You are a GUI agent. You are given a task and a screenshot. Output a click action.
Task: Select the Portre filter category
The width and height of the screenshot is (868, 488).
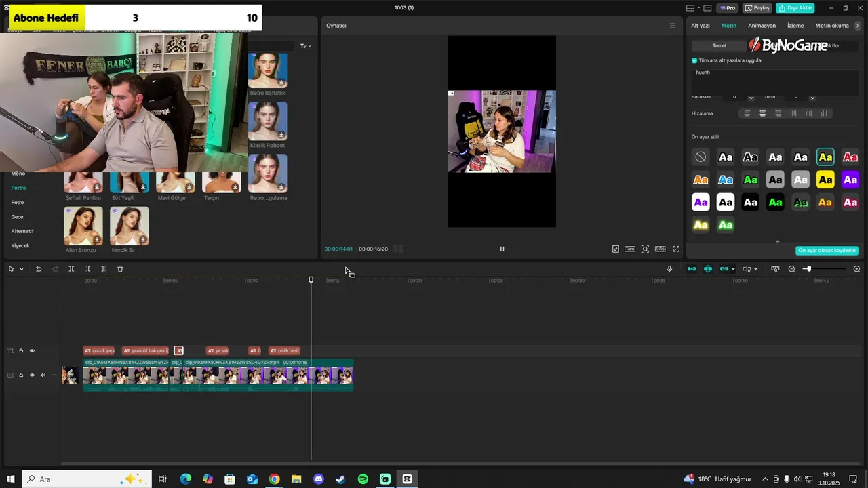pos(18,188)
